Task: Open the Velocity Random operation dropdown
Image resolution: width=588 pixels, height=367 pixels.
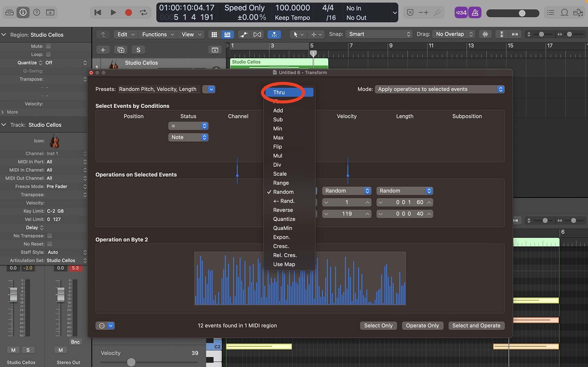Action: pyautogui.click(x=347, y=191)
